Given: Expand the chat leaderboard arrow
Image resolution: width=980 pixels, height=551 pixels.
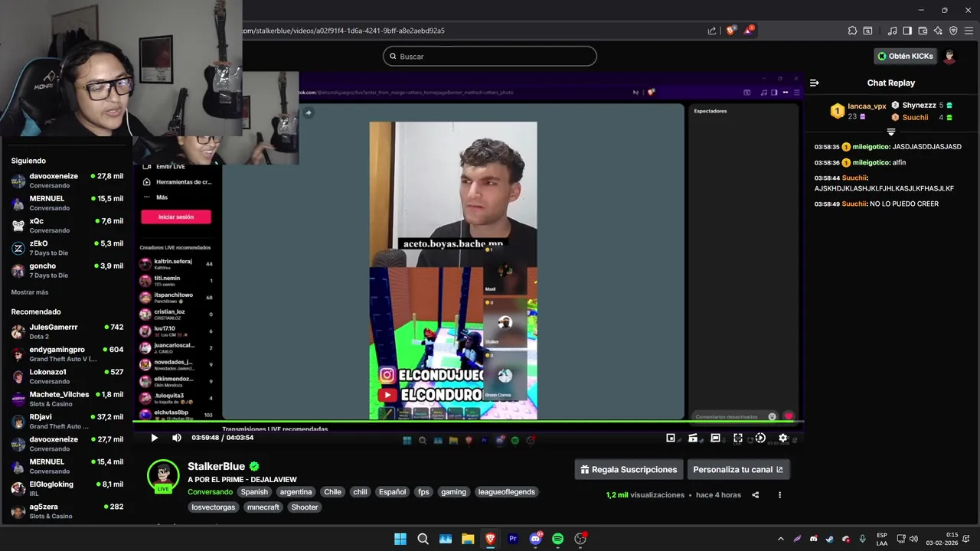Looking at the screenshot, I should 890,132.
